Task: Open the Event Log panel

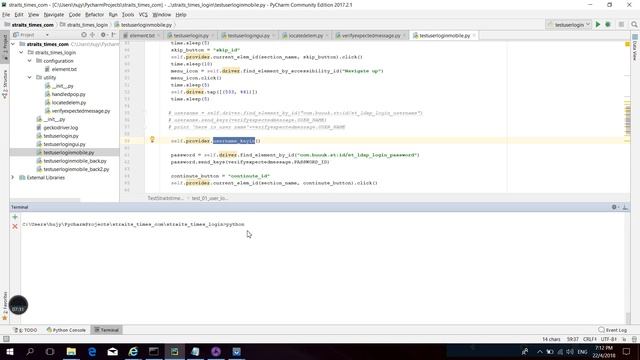Action: click(x=612, y=330)
